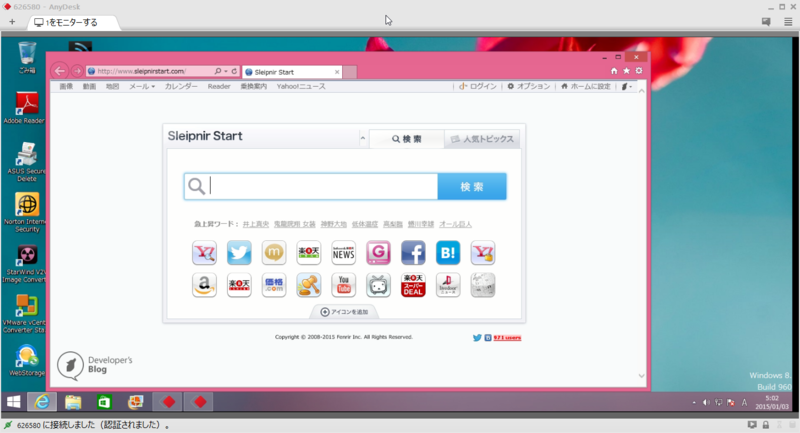Open the Rakuten icon with red bar
800x433 pixels.
tap(239, 285)
